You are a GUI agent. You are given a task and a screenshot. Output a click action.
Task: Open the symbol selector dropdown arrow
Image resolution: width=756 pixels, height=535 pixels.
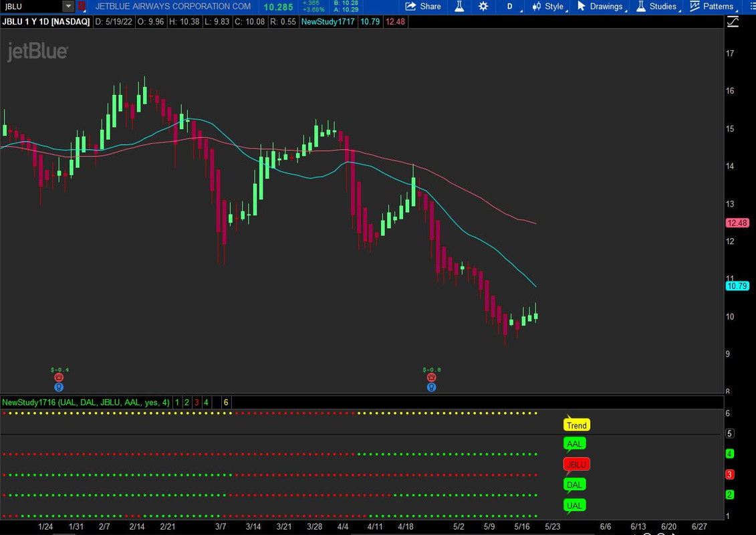point(68,7)
